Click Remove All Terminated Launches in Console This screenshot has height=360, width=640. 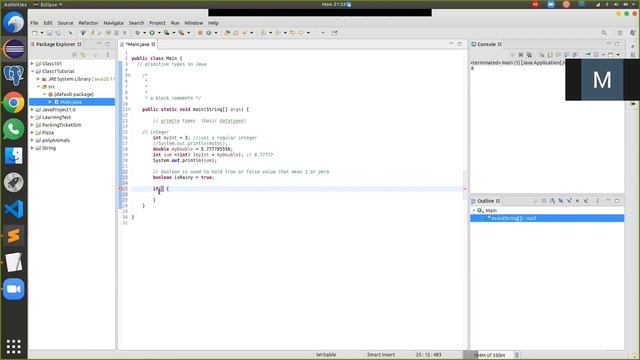coord(529,54)
